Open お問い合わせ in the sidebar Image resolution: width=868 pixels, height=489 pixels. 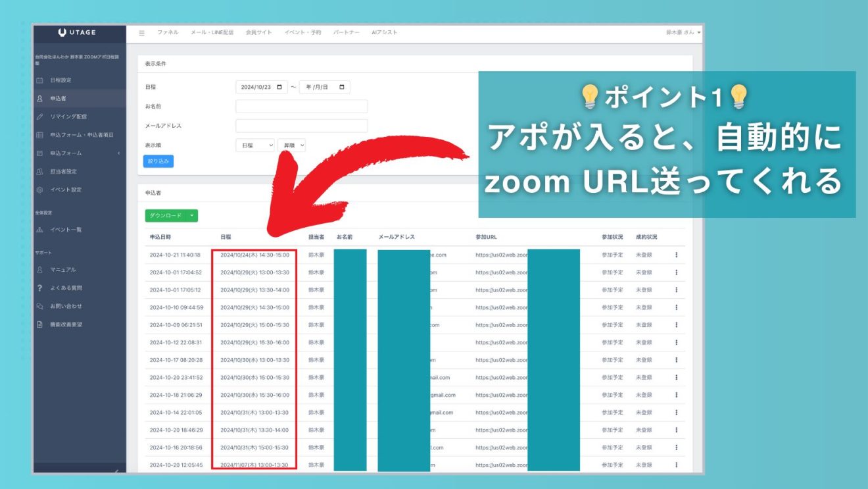pyautogui.click(x=66, y=306)
